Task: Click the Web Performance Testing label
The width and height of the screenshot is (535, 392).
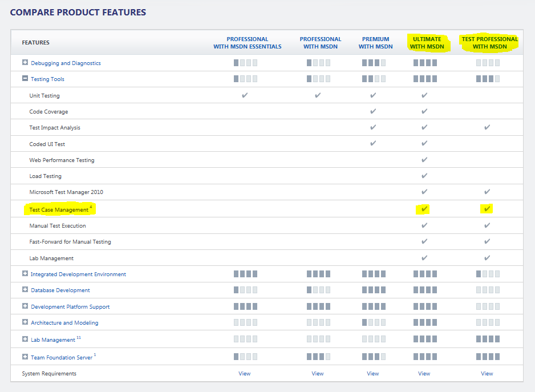Action: coord(62,160)
